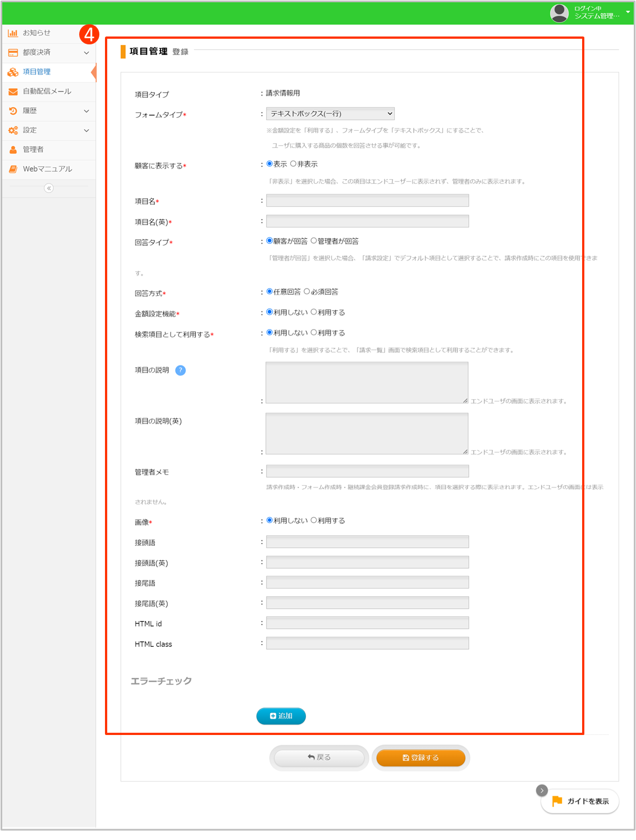Open the フォームタイプ dropdown

[x=330, y=114]
